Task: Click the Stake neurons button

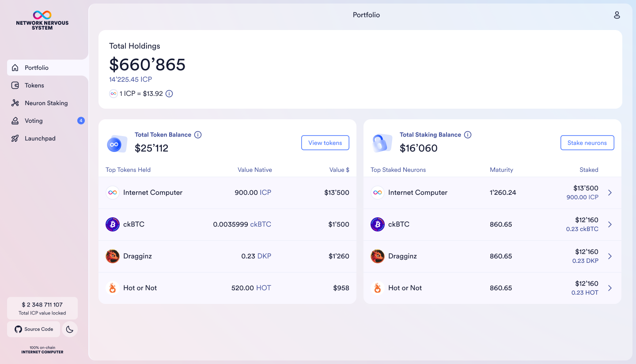Action: tap(587, 143)
